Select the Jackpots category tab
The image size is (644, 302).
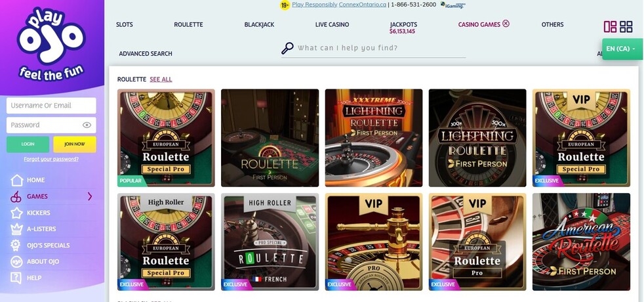(x=403, y=25)
